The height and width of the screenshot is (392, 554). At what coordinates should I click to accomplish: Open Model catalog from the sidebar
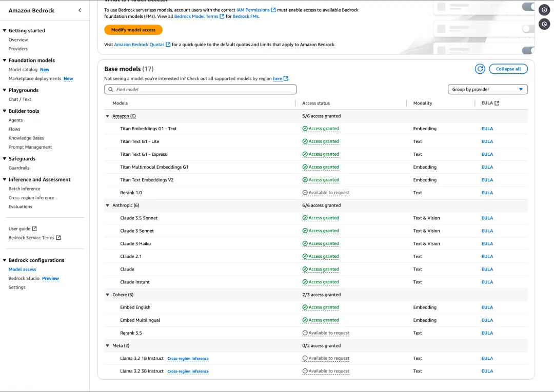[x=22, y=70]
